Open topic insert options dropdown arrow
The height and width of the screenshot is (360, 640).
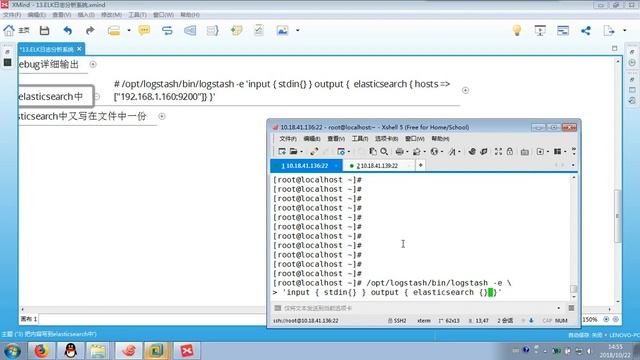(x=129, y=31)
